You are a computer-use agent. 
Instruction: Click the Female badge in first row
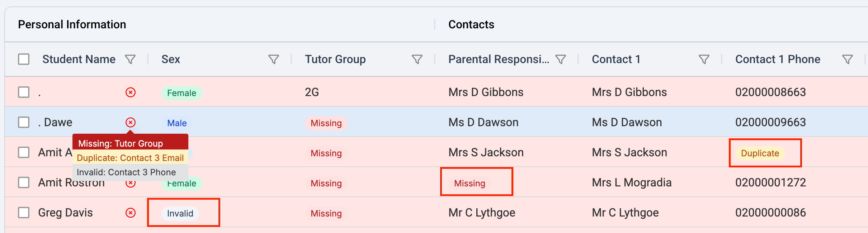181,93
